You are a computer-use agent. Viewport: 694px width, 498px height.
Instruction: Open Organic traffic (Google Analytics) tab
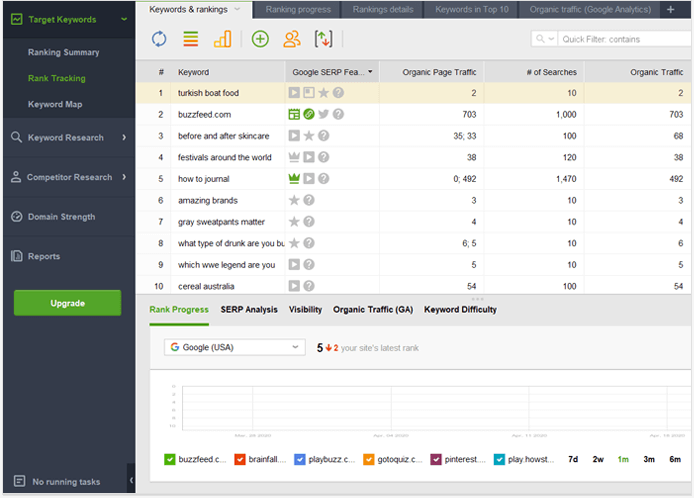tap(590, 9)
